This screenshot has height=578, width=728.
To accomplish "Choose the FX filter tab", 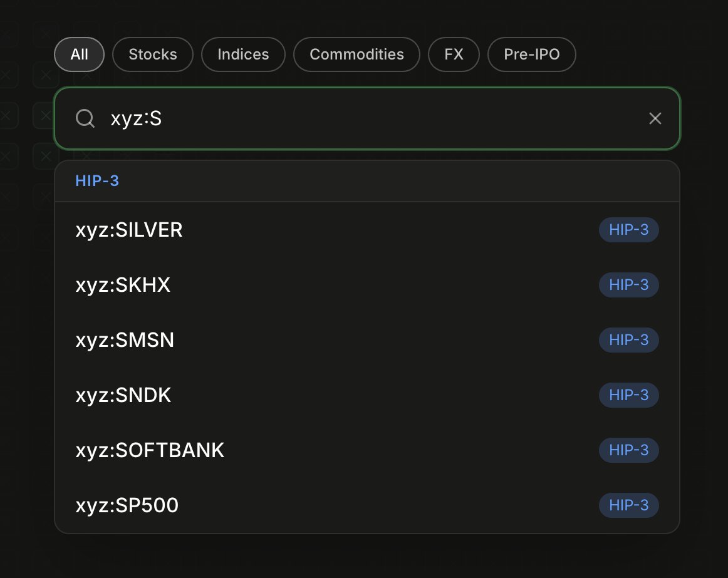I will 454,54.
